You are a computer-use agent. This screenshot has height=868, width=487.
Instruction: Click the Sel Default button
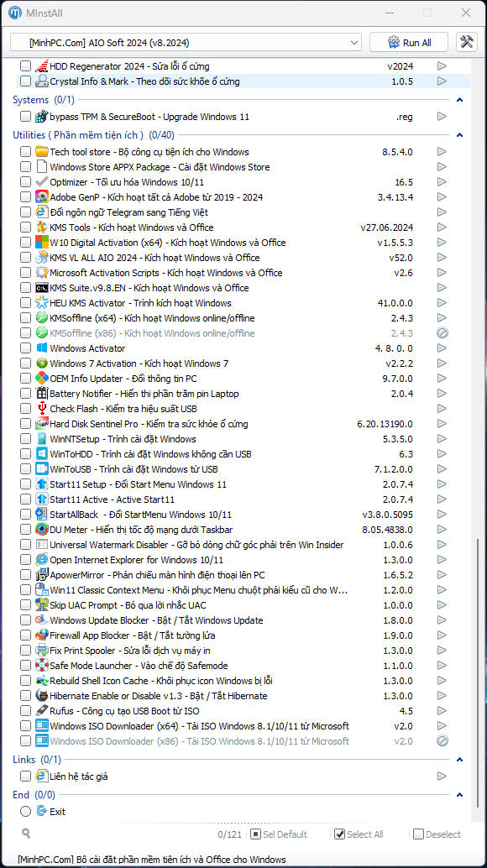pyautogui.click(x=279, y=834)
